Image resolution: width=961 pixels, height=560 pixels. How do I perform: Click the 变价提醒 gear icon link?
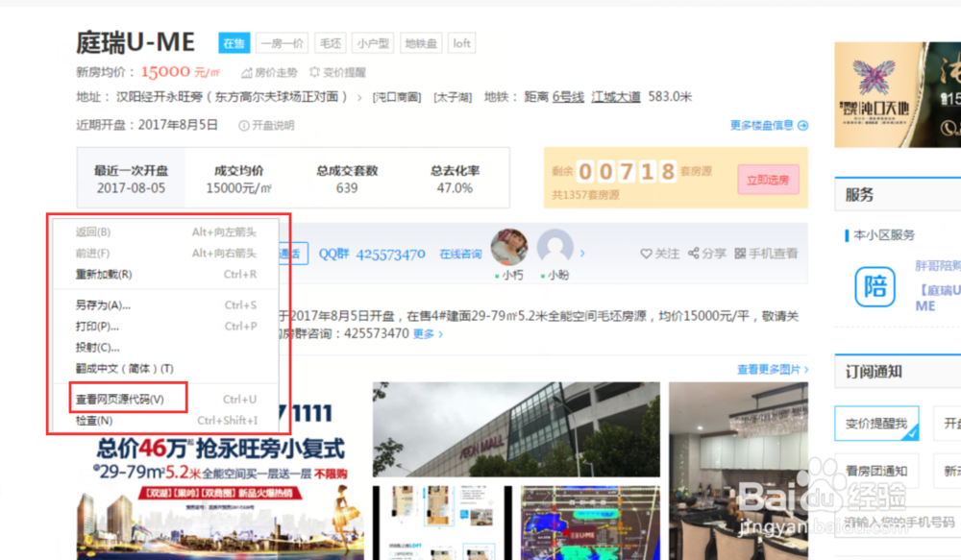click(314, 72)
